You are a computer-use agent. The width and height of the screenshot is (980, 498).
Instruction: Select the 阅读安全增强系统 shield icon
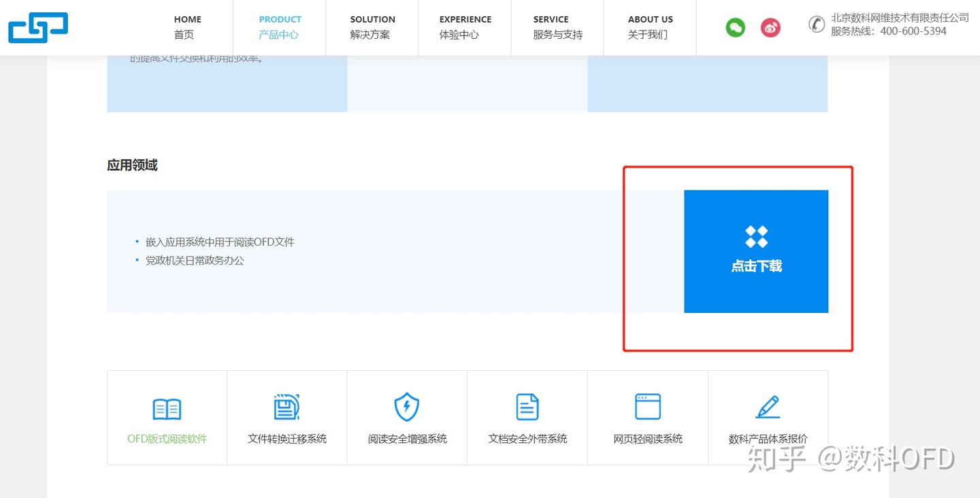click(x=407, y=407)
